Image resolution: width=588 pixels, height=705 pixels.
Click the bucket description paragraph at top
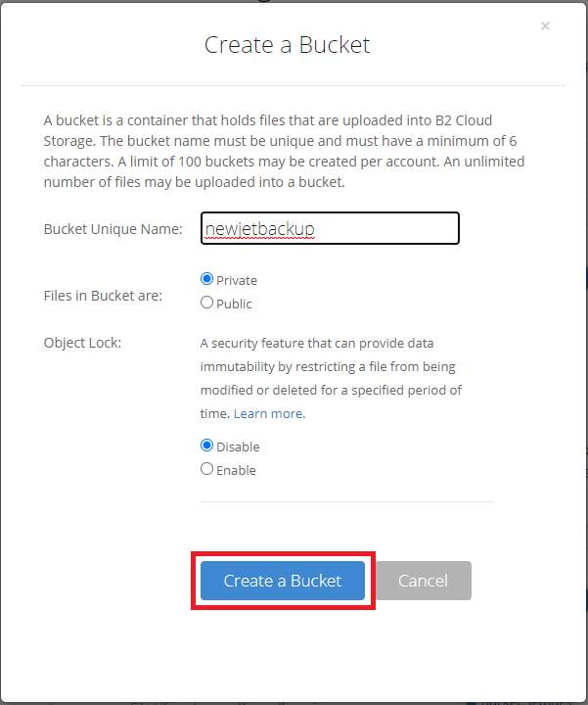[x=284, y=151]
